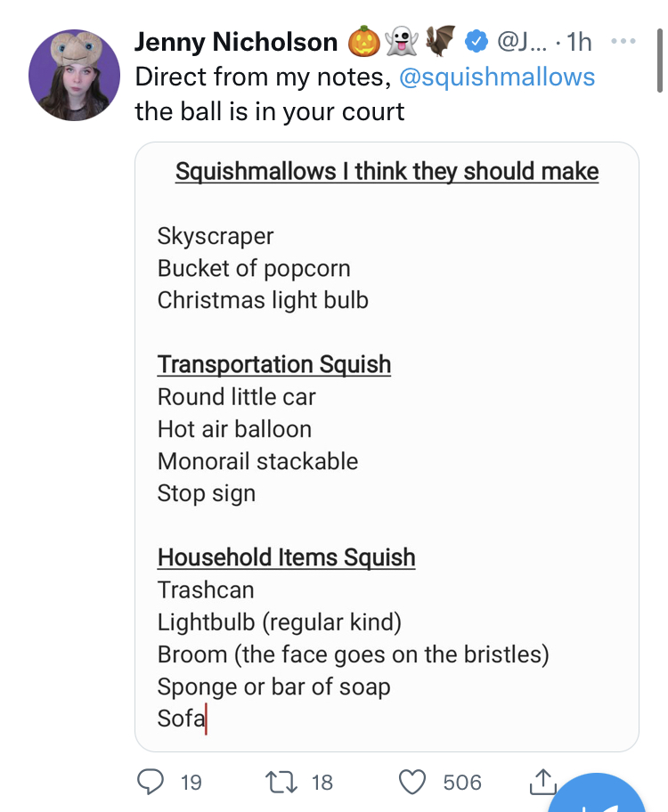Screen dimensions: 668x812
Task: Open the attached notes image
Action: (x=387, y=446)
